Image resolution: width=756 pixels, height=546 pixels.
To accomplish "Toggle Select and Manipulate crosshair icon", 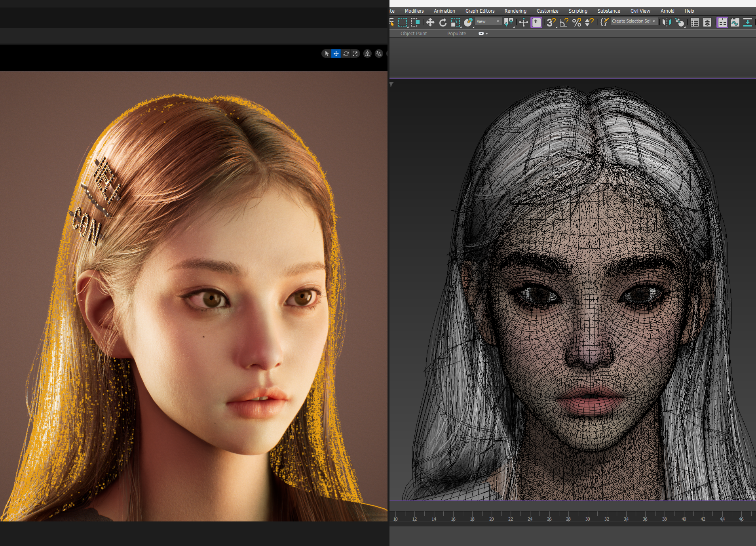I will [523, 22].
